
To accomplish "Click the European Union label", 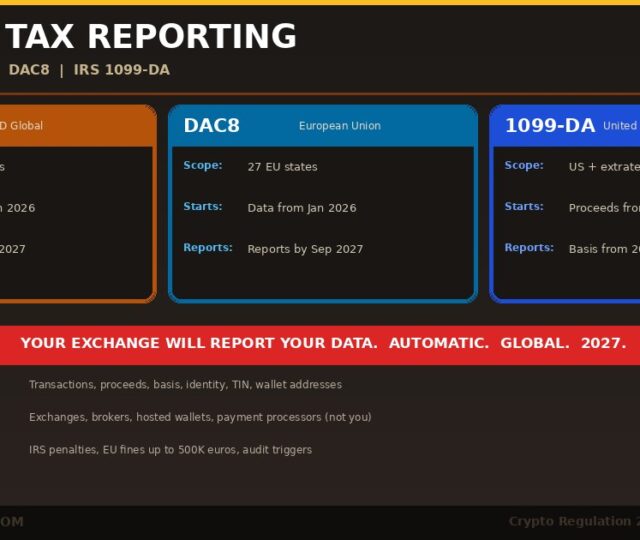I will click(340, 126).
